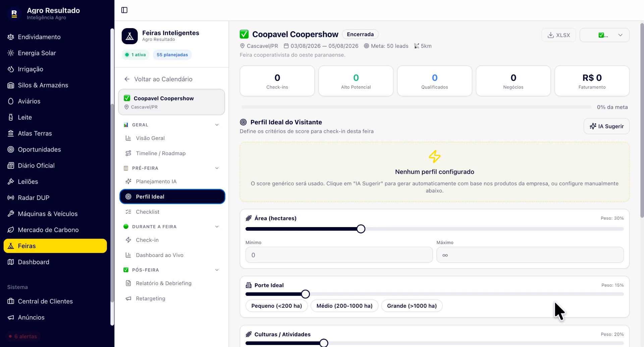Open the Oportunidades target icon
The image size is (644, 347).
11,149
